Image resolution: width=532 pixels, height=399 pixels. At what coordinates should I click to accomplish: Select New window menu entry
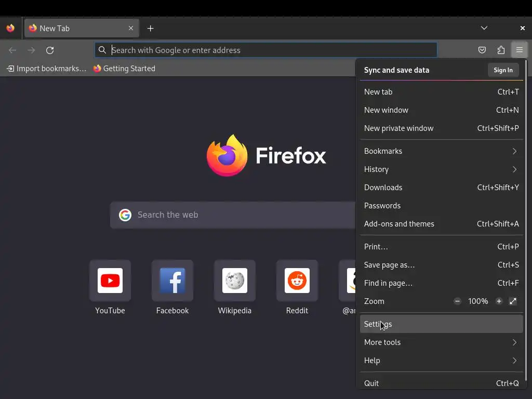(442, 110)
